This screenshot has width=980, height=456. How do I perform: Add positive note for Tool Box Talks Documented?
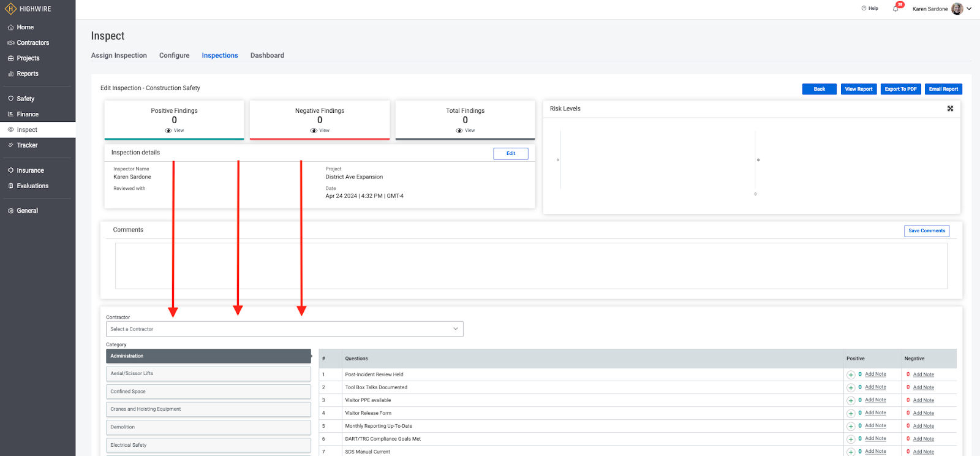875,387
